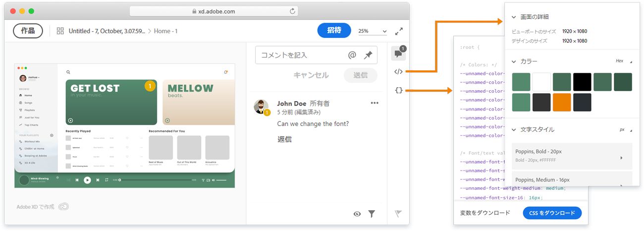Open the Hex color format dropdown
The image size is (644, 231).
[624, 61]
